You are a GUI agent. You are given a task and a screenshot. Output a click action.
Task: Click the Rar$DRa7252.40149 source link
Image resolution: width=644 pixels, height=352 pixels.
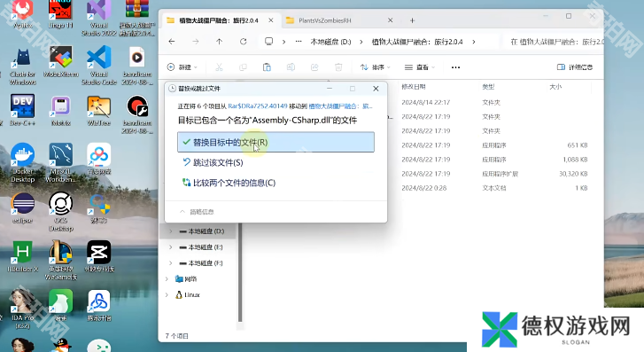click(258, 106)
